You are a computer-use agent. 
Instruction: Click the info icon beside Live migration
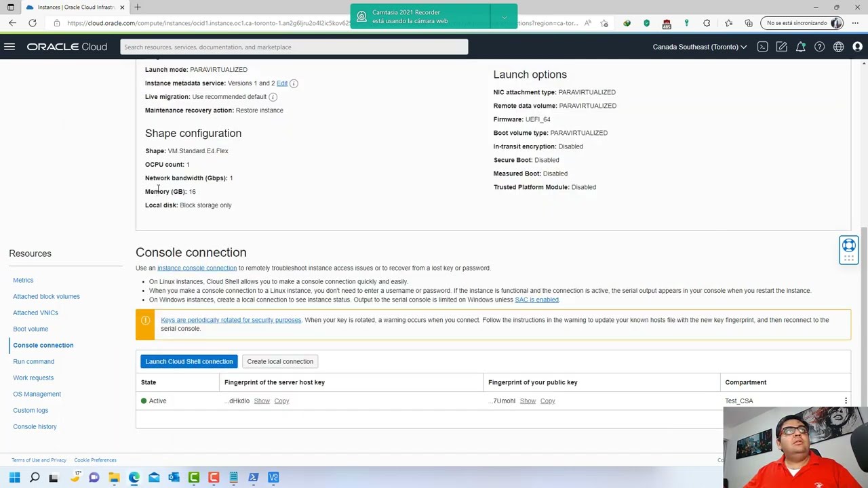point(273,97)
